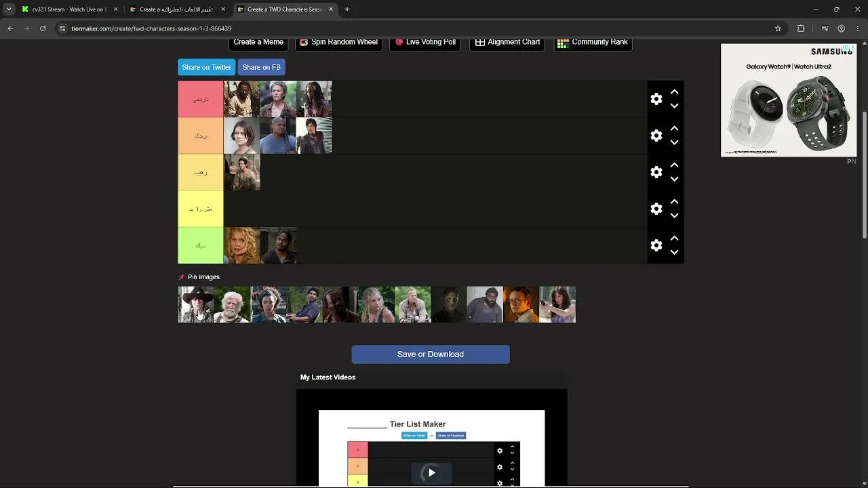Open the Chrome three-dot menu
The image size is (868, 488).
857,28
